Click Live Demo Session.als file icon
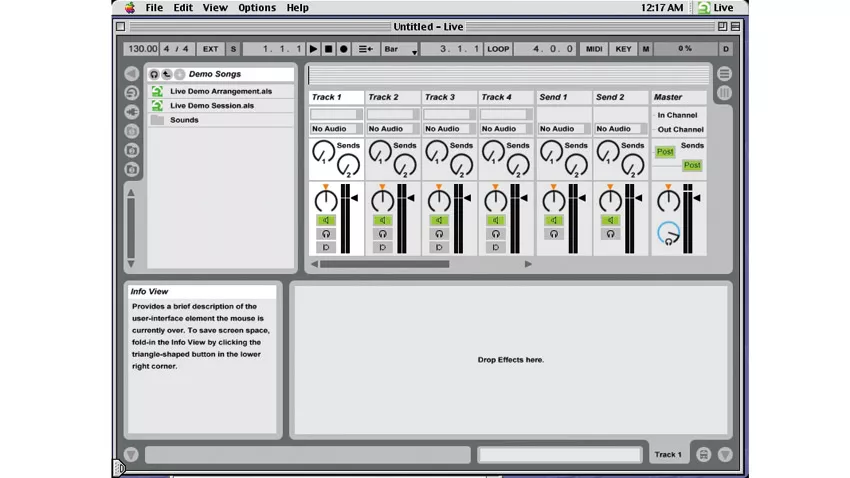The image size is (850, 478). pyautogui.click(x=157, y=105)
